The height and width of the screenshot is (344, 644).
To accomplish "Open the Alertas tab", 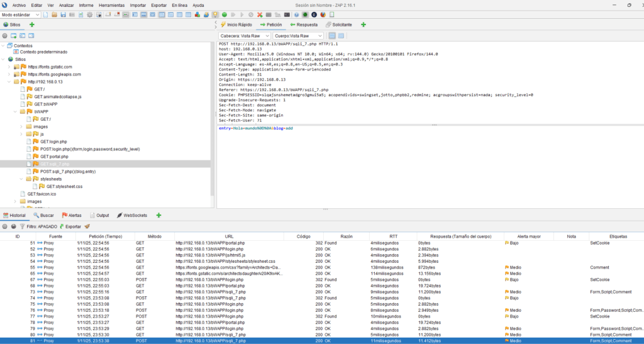I will coord(71,215).
